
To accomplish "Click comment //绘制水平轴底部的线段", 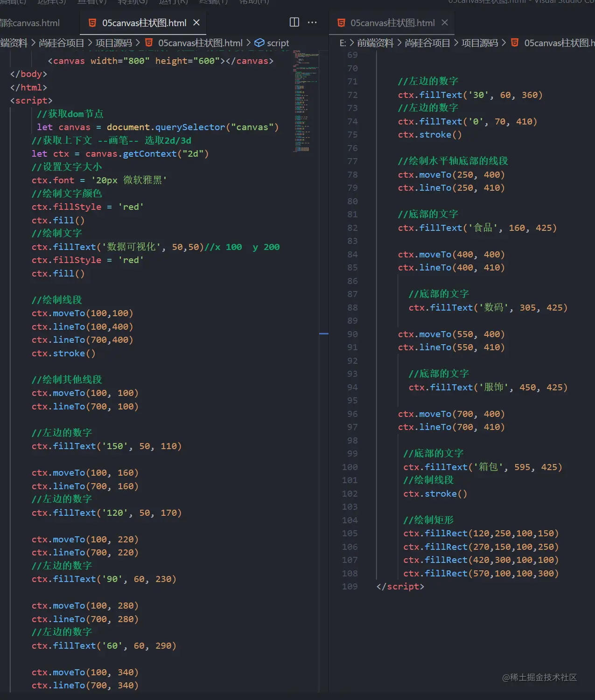I will click(x=453, y=161).
